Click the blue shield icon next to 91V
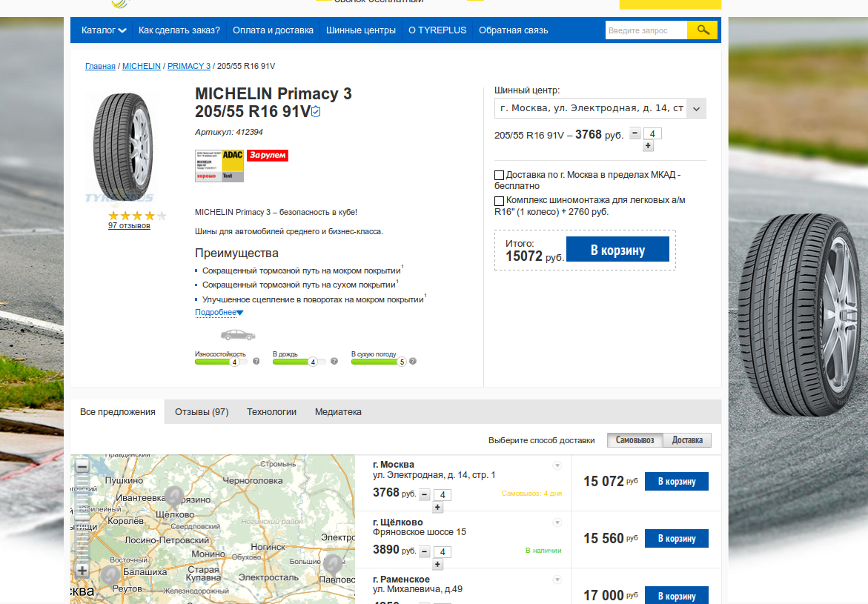This screenshot has width=868, height=604. tap(316, 112)
